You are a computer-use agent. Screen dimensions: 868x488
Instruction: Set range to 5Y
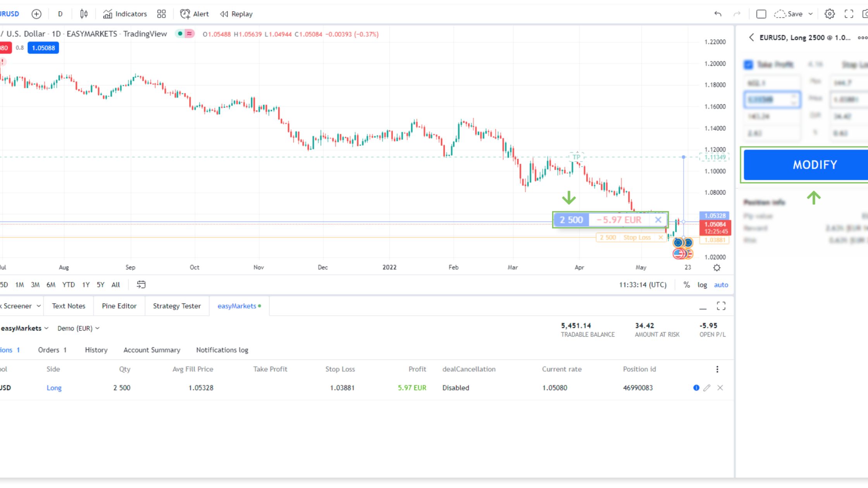(x=101, y=285)
